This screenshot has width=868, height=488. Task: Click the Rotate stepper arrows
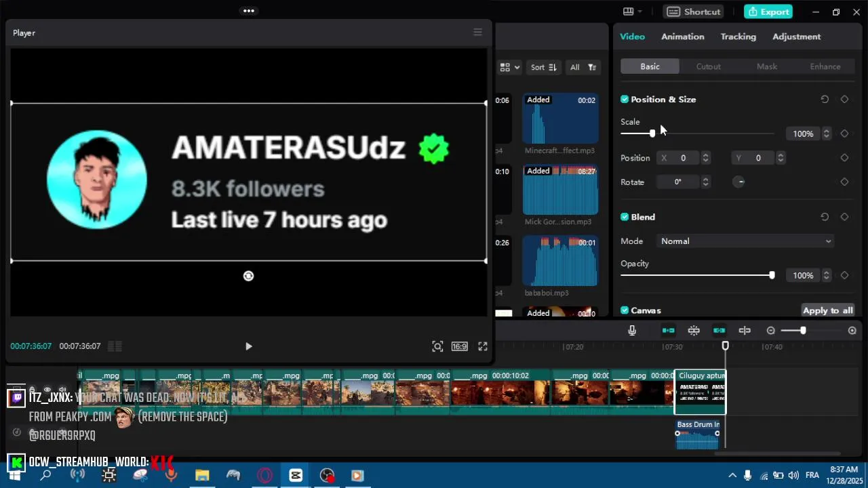coord(705,182)
